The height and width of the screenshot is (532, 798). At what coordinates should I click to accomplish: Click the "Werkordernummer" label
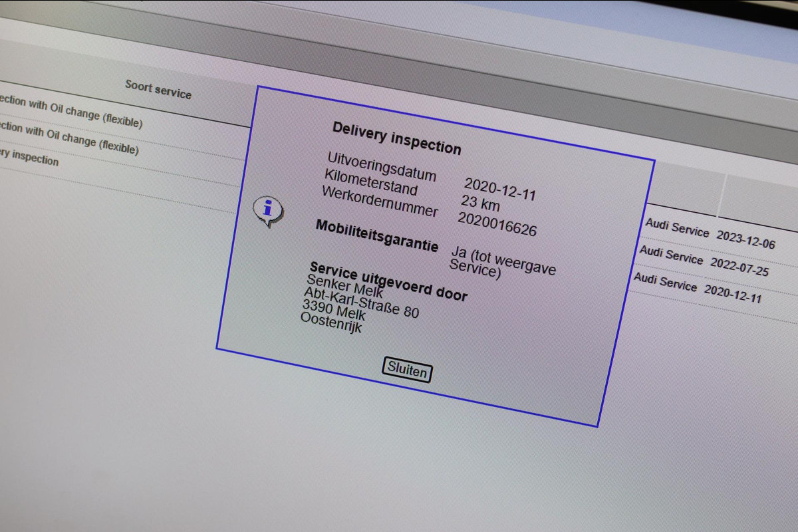[x=380, y=201]
